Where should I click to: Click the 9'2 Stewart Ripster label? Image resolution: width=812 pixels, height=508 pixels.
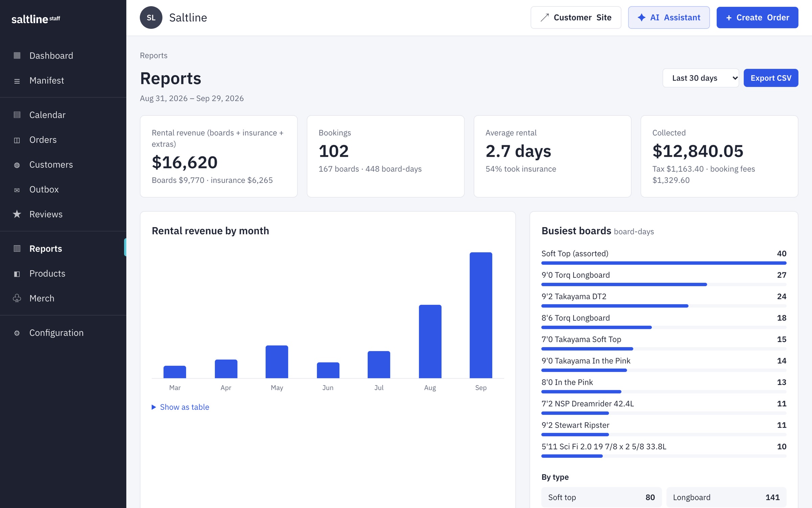click(x=575, y=425)
